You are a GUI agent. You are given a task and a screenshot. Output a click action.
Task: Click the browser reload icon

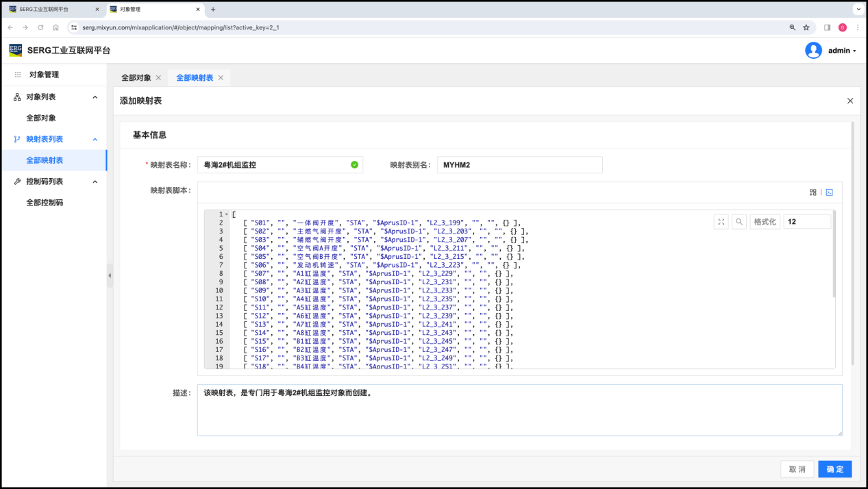point(40,27)
